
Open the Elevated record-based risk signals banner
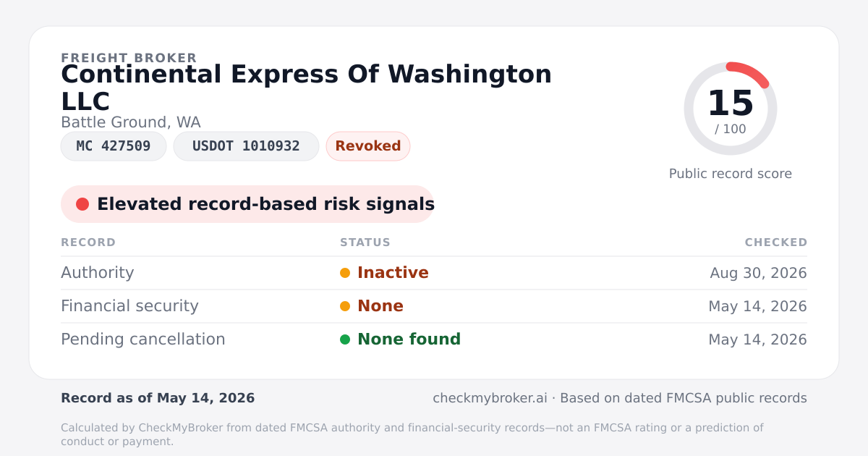(x=247, y=204)
